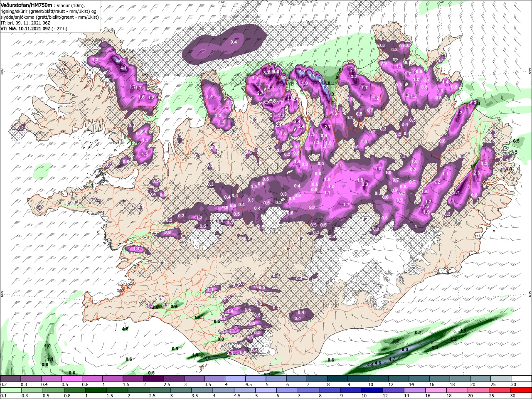Click the 2.2 value in the southeast rain band

tap(453, 340)
